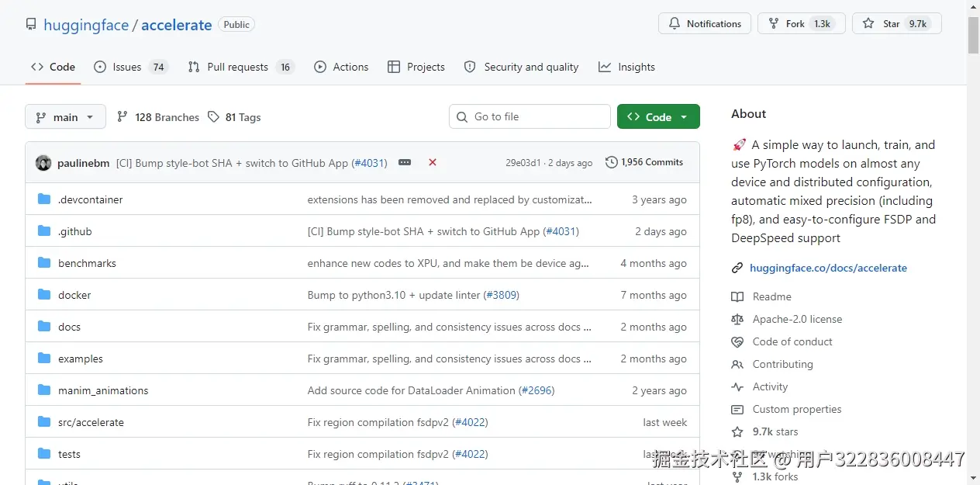Click the folder icon for manim_animations

pos(44,390)
